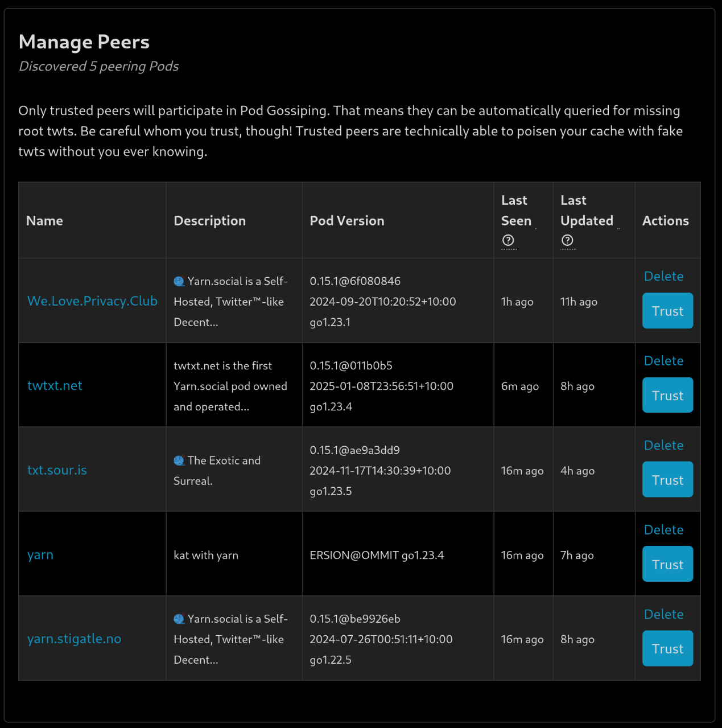Delete the twtxt.net peer

[x=663, y=361]
